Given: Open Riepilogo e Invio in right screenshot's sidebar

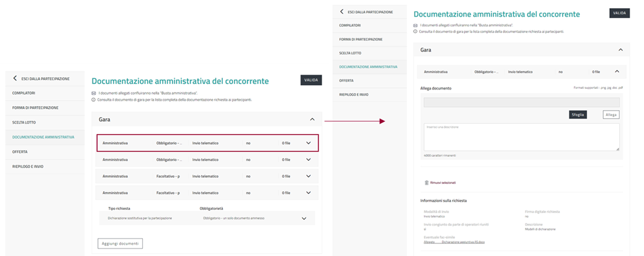Looking at the screenshot, I should coord(353,94).
